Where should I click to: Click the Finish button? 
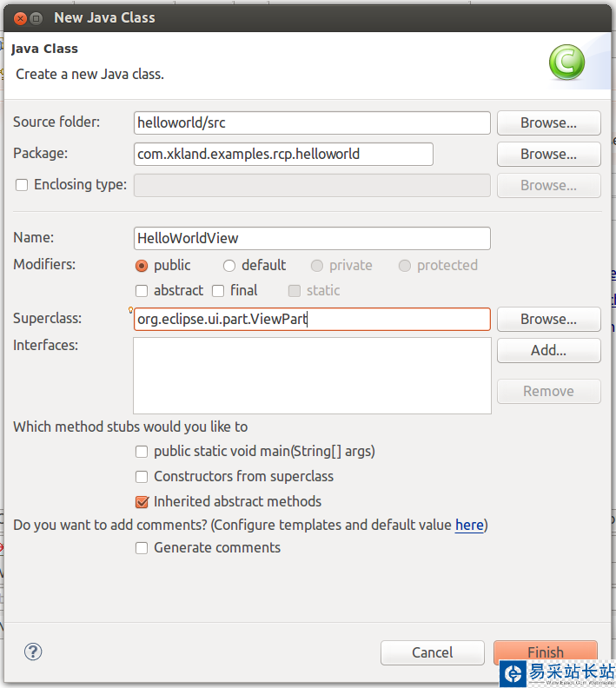(x=545, y=652)
